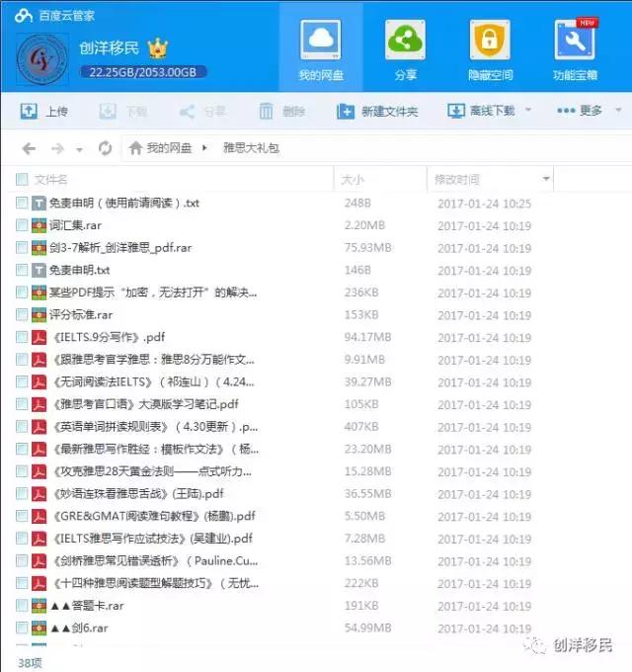Open the 更多 more menu

(x=580, y=111)
